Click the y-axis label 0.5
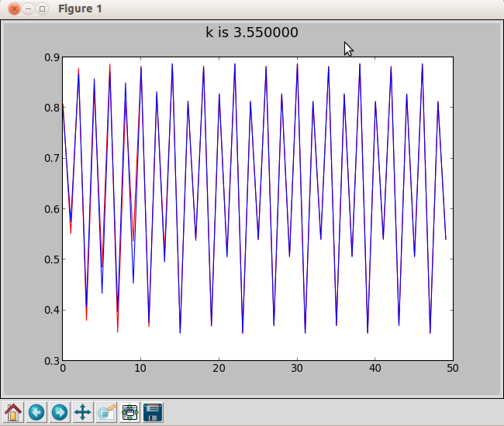 point(52,259)
